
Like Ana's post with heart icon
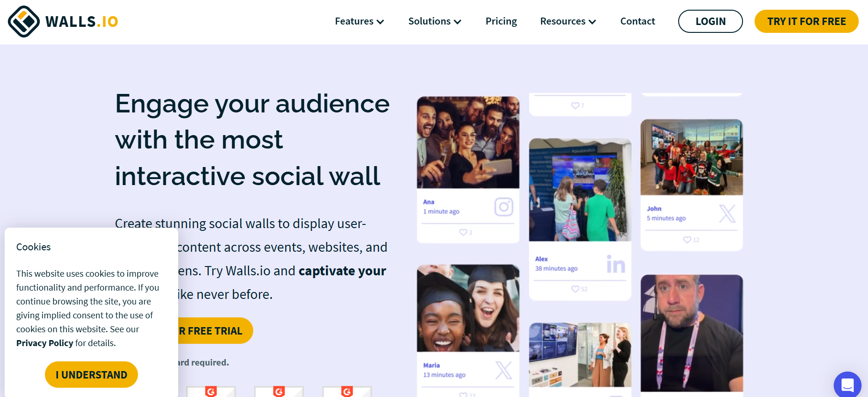coord(463,232)
